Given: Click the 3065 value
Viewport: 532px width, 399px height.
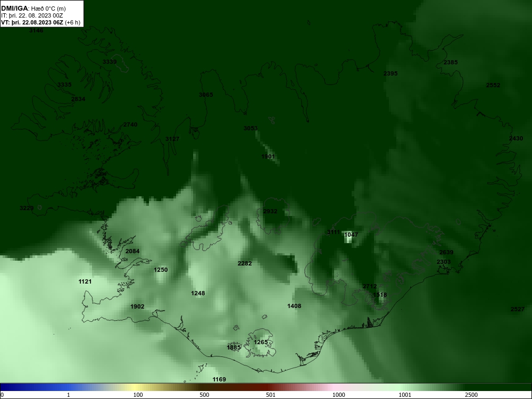Looking at the screenshot, I should (206, 95).
